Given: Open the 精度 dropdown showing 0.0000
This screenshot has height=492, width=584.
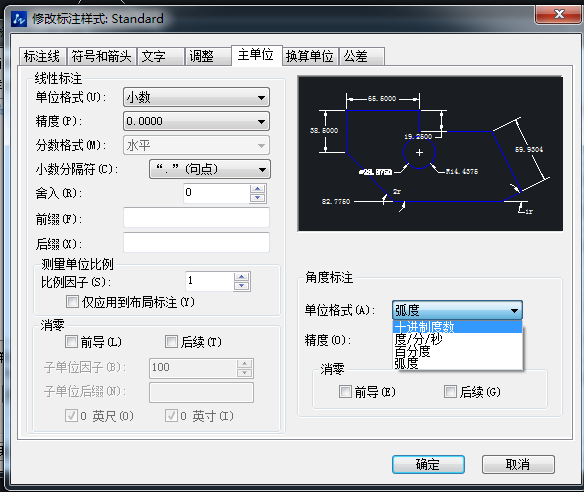Looking at the screenshot, I should [x=196, y=121].
